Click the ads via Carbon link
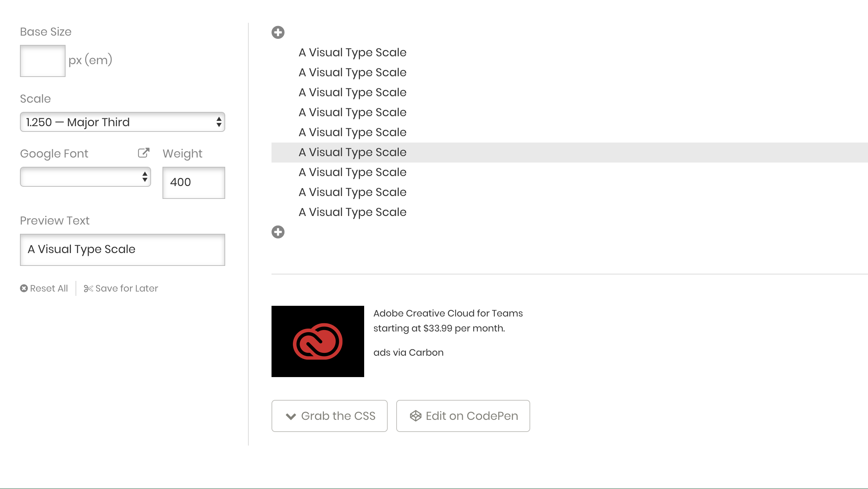 (408, 352)
